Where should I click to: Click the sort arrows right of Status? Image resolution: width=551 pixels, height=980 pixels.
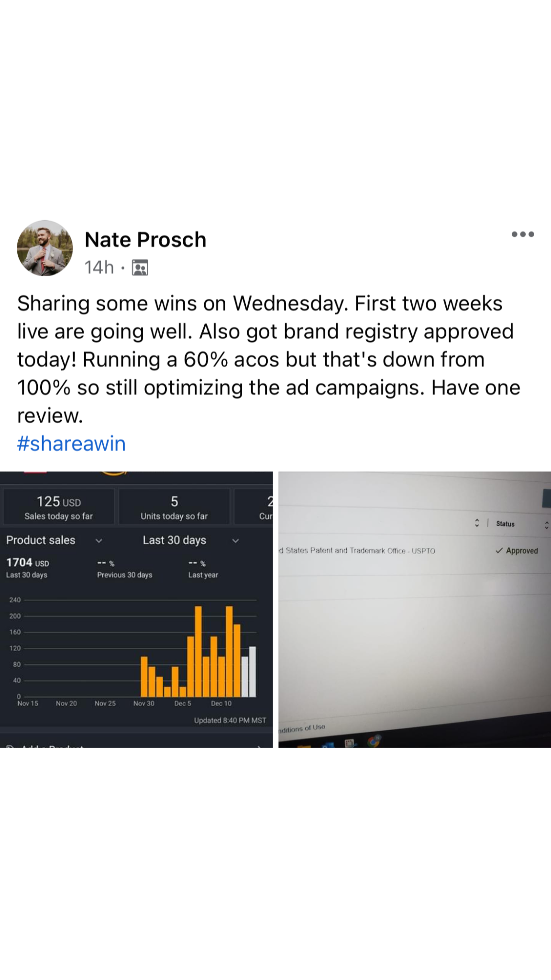(546, 524)
